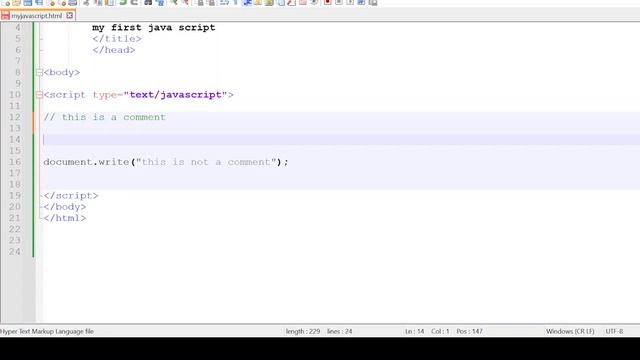Click the Zoom In toolbar icon
The width and height of the screenshot is (640, 360).
(174, 2)
